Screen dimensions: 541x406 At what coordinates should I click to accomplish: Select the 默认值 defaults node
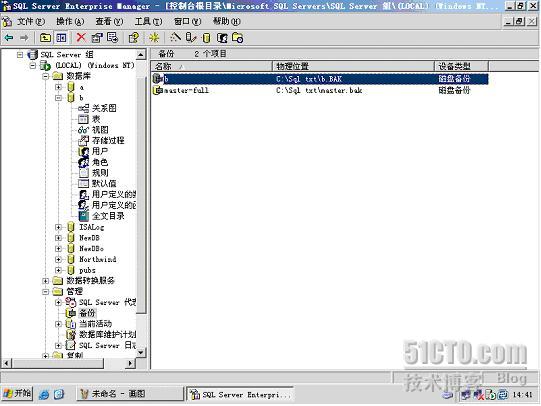104,184
